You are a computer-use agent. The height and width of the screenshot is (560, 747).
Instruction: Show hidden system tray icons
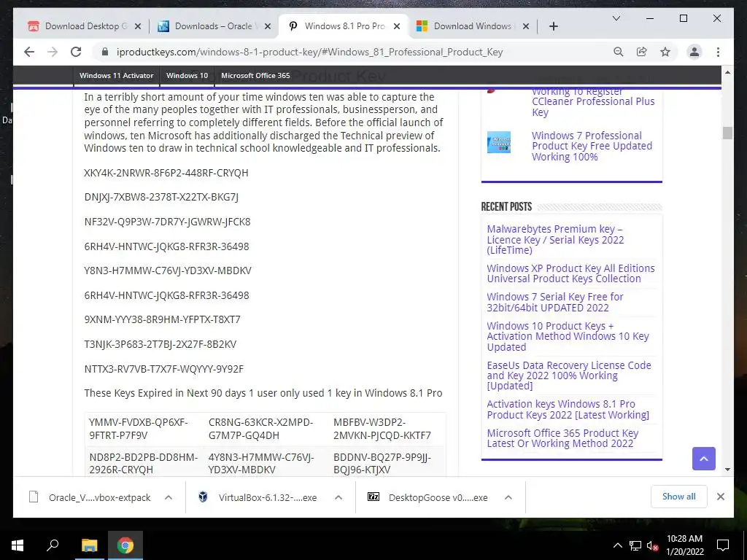tap(617, 545)
